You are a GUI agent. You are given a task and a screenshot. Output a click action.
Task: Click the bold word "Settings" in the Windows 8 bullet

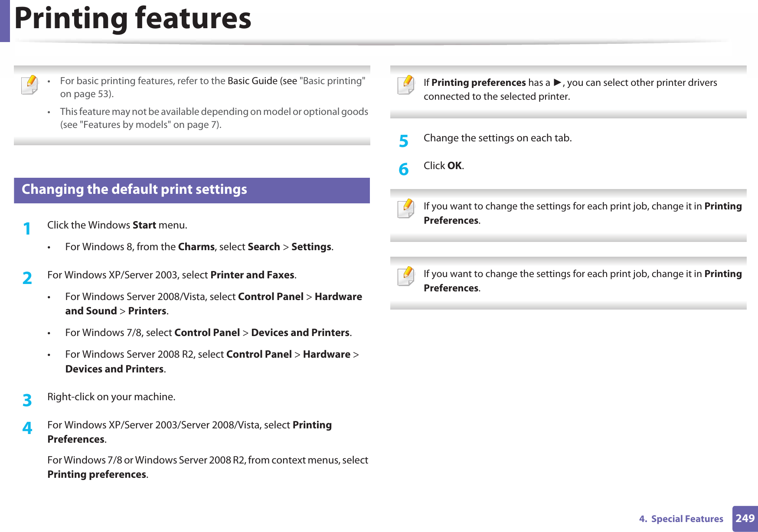[311, 247]
